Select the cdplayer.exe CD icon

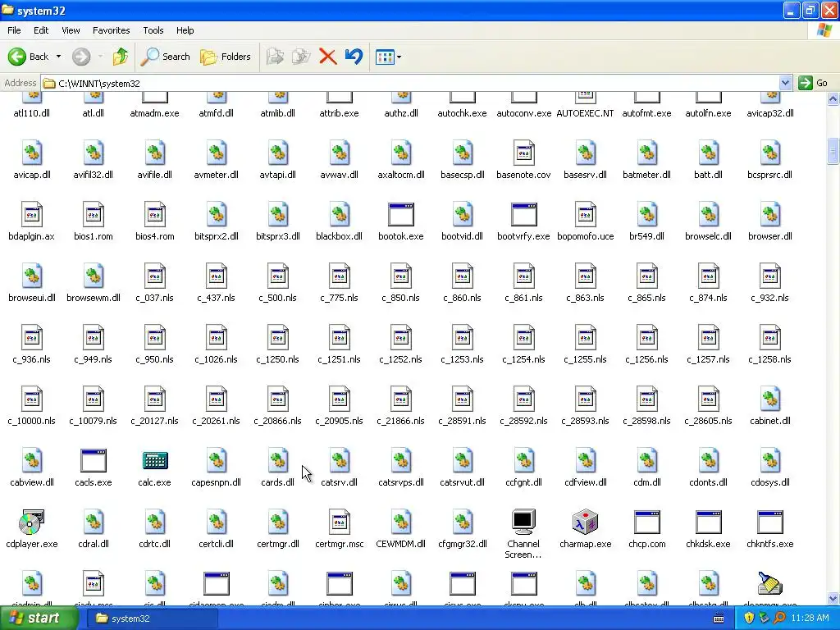(32, 523)
